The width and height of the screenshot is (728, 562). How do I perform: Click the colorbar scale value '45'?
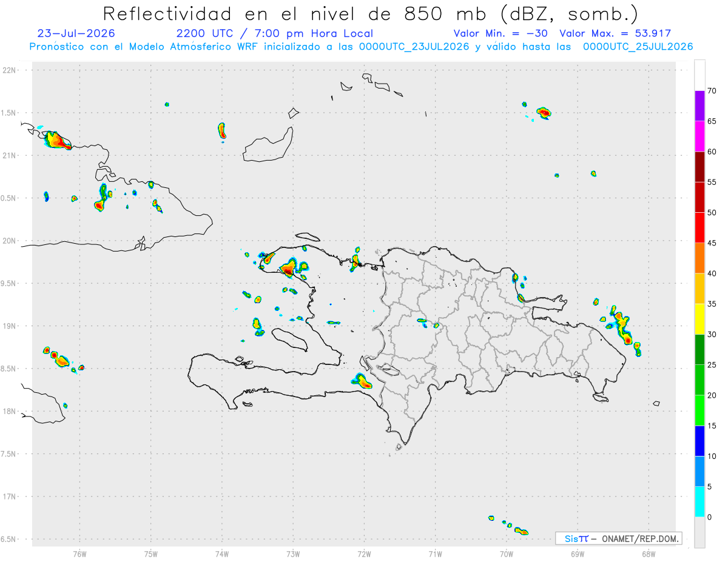coord(712,243)
